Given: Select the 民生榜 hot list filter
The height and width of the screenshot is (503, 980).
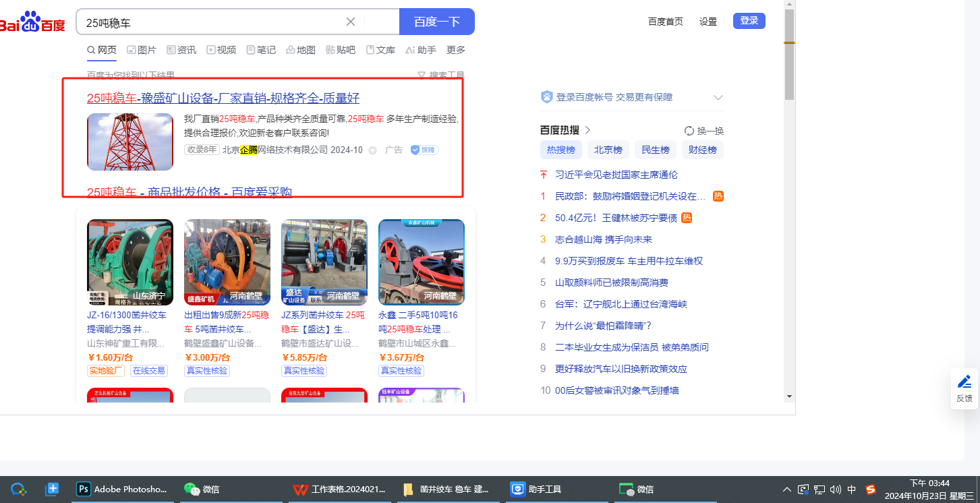Looking at the screenshot, I should click(655, 150).
